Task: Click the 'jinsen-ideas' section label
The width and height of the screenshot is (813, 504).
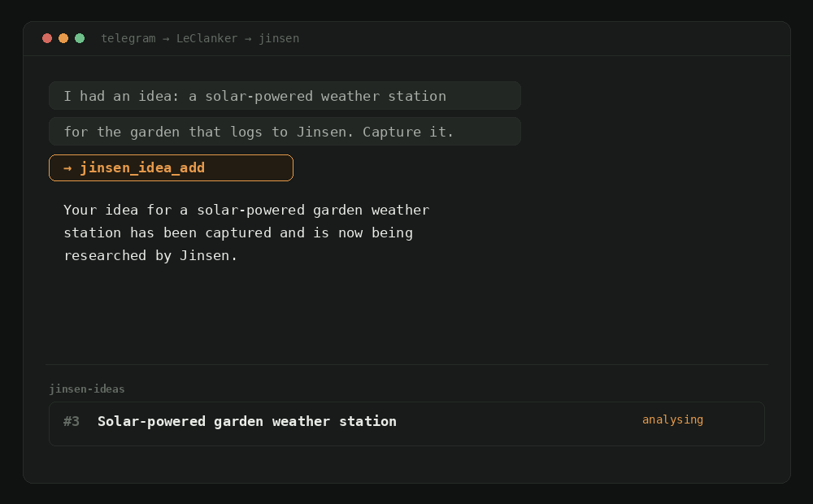Action: [x=87, y=389]
